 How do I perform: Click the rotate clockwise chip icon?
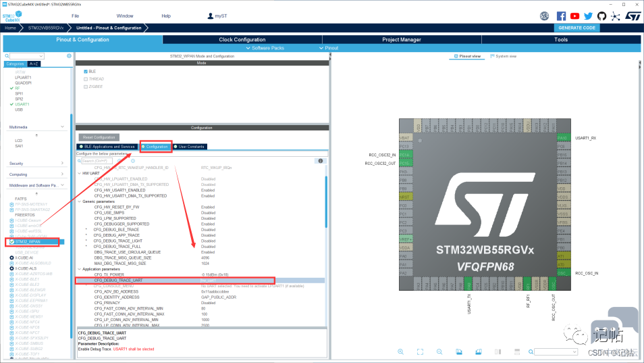(459, 352)
